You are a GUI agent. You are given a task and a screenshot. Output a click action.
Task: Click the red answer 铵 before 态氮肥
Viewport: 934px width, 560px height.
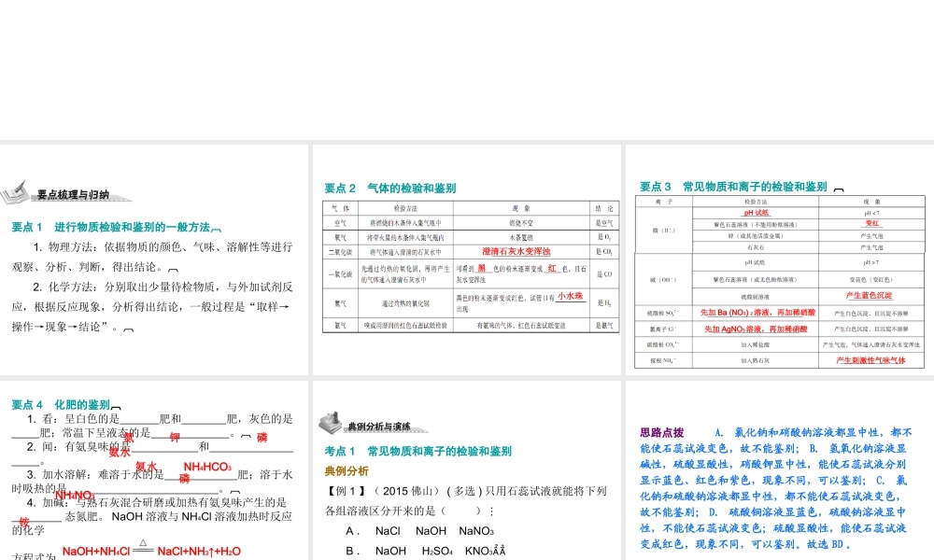pos(24,522)
